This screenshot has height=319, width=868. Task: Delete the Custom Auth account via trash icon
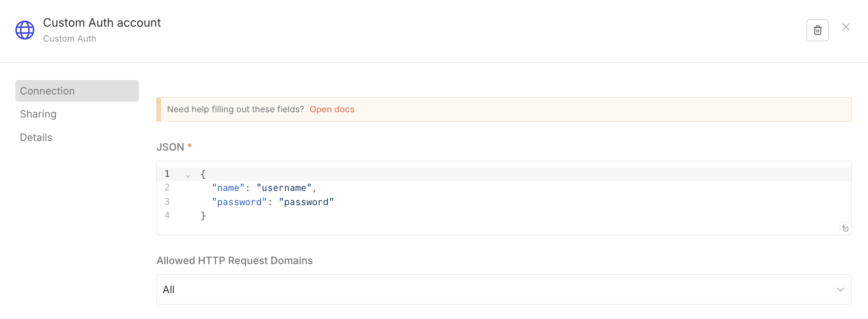(x=817, y=30)
